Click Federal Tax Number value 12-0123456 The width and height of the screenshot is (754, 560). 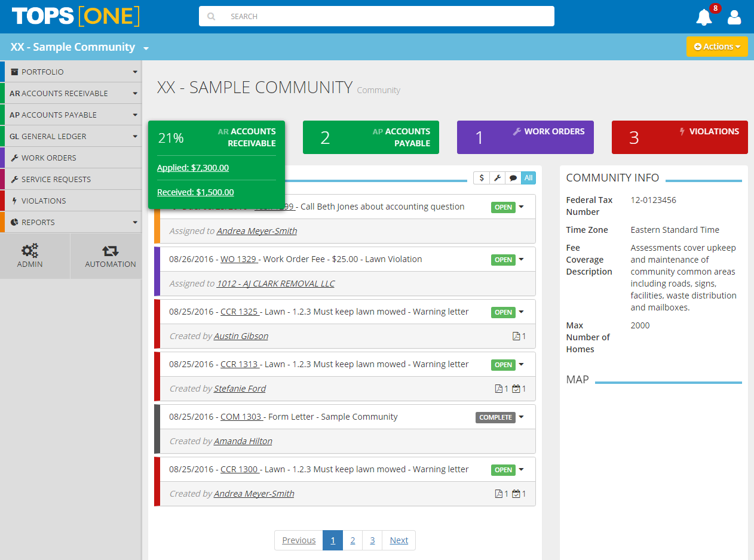tap(654, 200)
